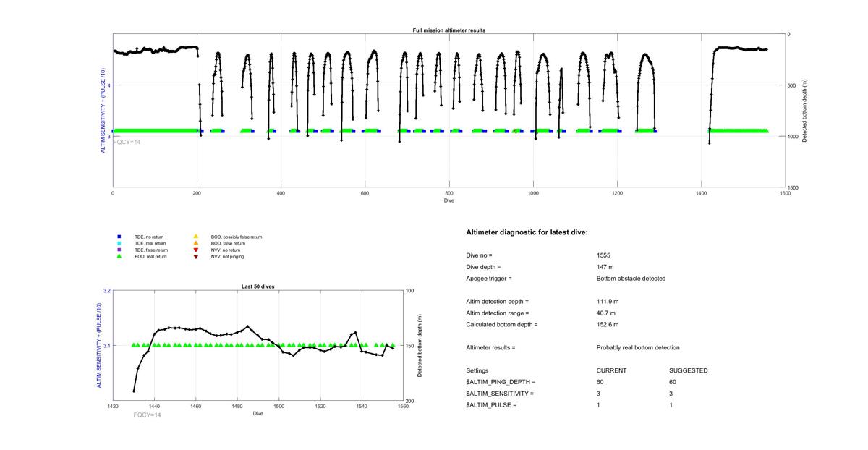Screen dimensions: 868x450
Task: Click the 'Apogee trigger =' label
Action: click(488, 279)
